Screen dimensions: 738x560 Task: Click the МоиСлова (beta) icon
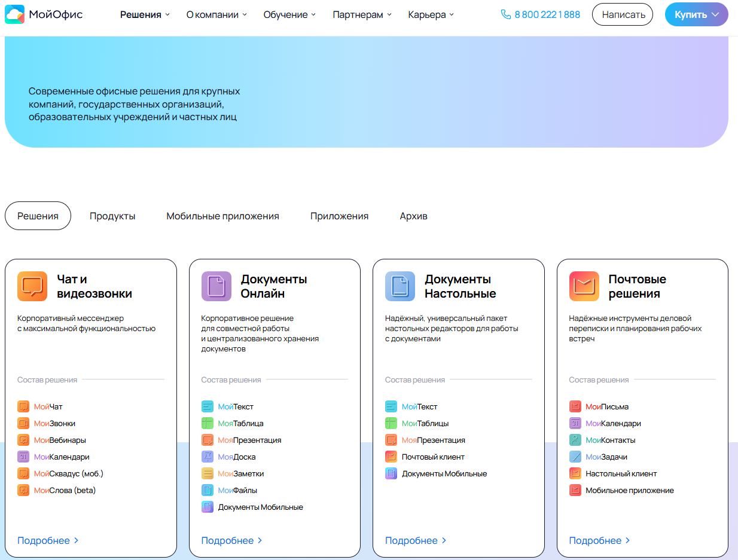coord(23,490)
